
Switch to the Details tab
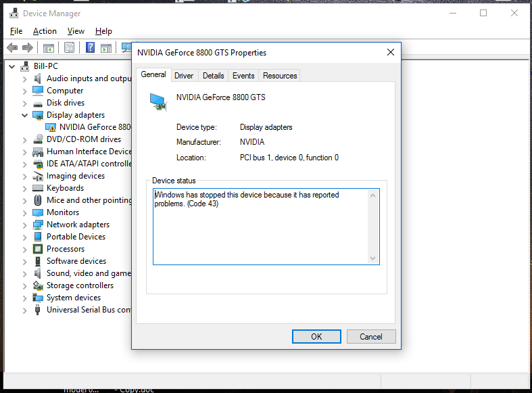click(x=214, y=75)
